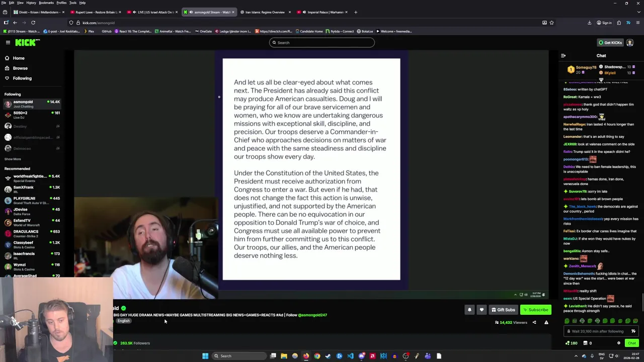Show hidden system tray icons

pyautogui.click(x=576, y=356)
